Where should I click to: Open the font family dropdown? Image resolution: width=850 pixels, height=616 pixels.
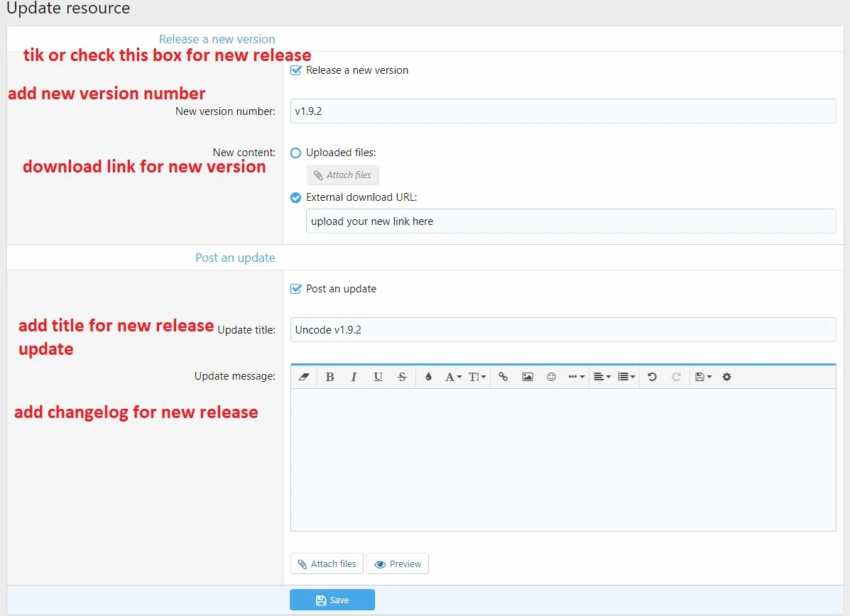click(x=453, y=377)
